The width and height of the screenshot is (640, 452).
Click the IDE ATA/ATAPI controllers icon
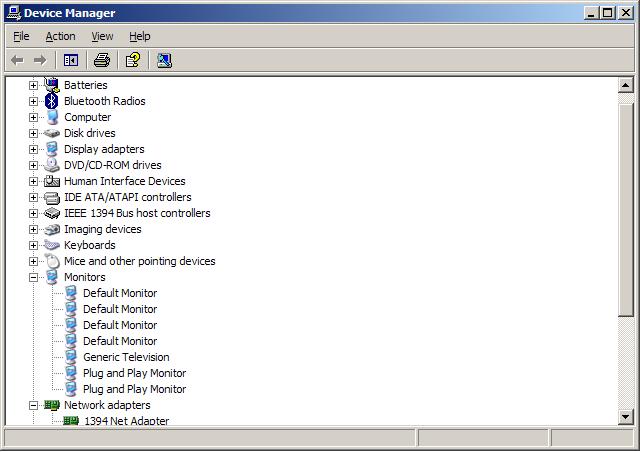pos(52,197)
